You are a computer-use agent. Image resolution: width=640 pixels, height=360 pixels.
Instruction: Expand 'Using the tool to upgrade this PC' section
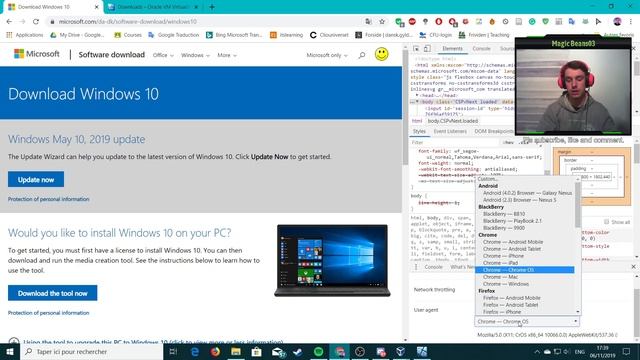pos(153,342)
